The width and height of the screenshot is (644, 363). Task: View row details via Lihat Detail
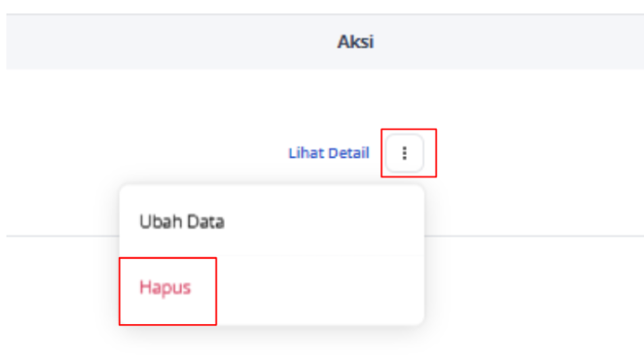coord(329,153)
